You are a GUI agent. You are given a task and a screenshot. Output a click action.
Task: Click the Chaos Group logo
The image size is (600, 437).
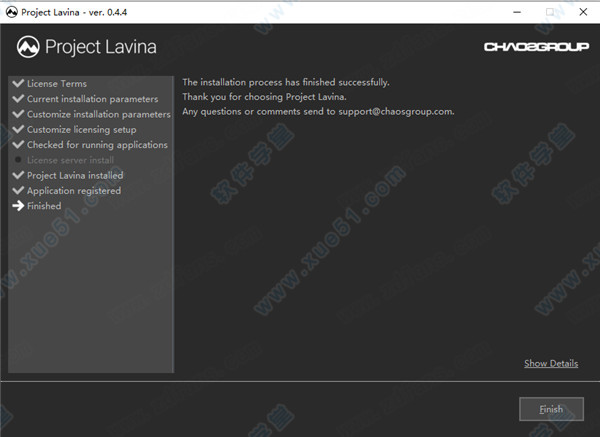pyautogui.click(x=536, y=47)
